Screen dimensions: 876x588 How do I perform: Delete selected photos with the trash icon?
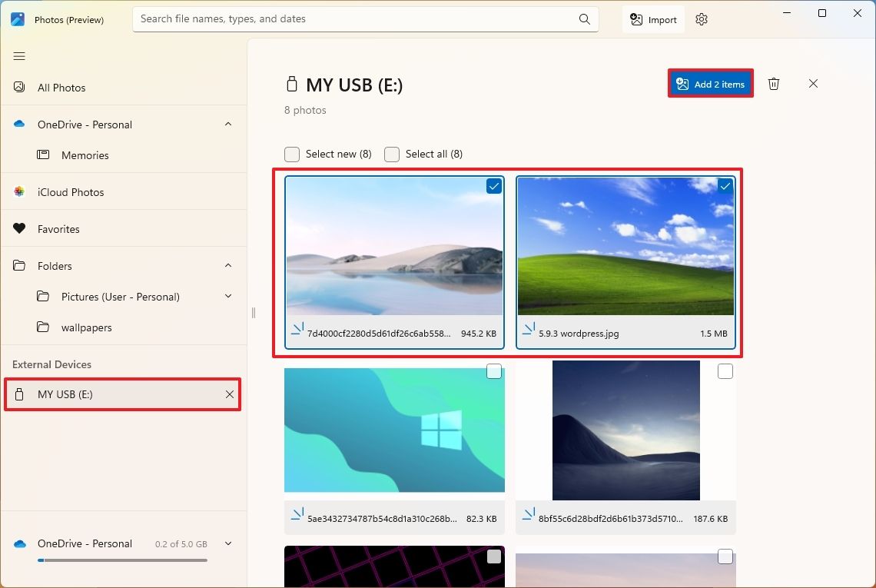click(x=774, y=84)
